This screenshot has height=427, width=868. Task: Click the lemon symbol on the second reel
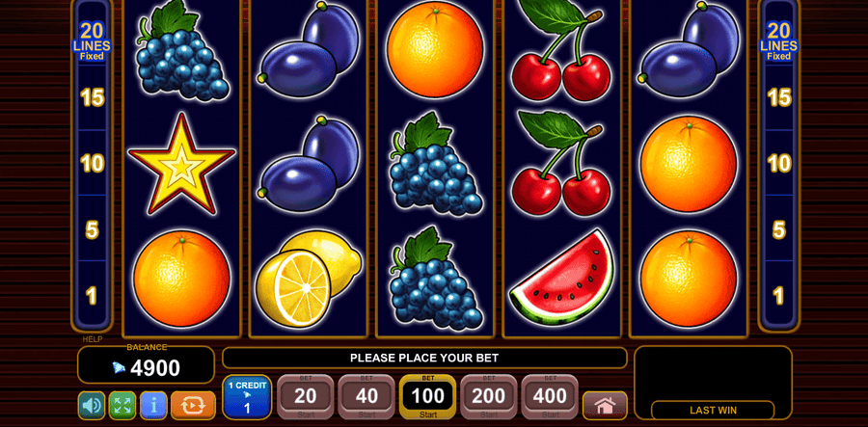pyautogui.click(x=309, y=279)
